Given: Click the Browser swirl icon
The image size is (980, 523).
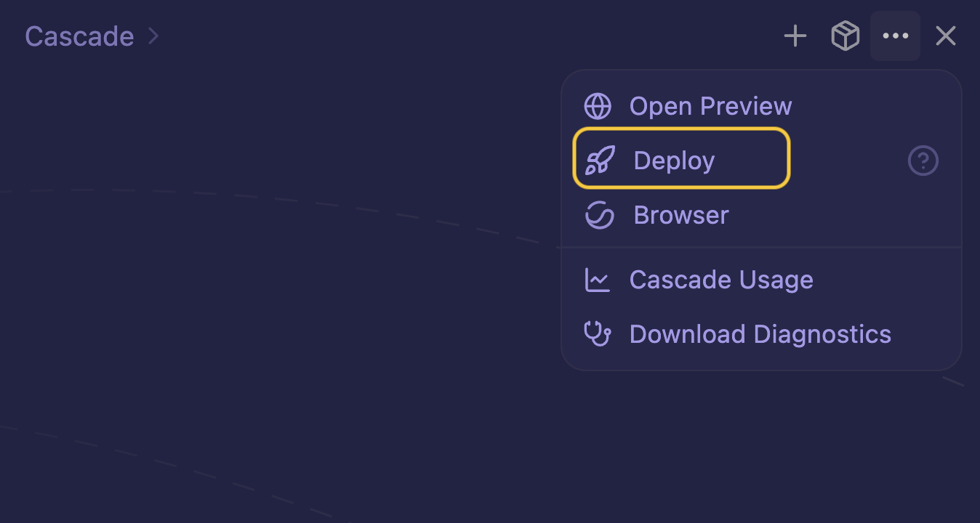Looking at the screenshot, I should pos(600,215).
